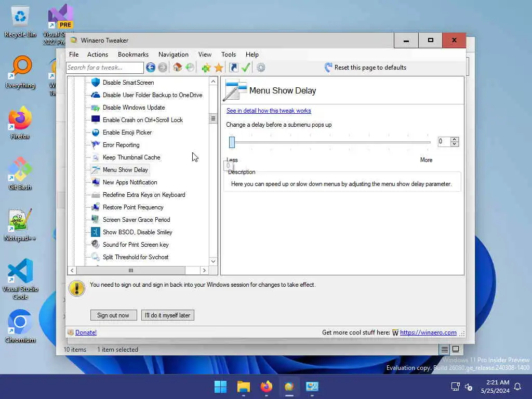Click the OneDrive cloud icon in tree
The width and height of the screenshot is (532, 399).
(96, 95)
